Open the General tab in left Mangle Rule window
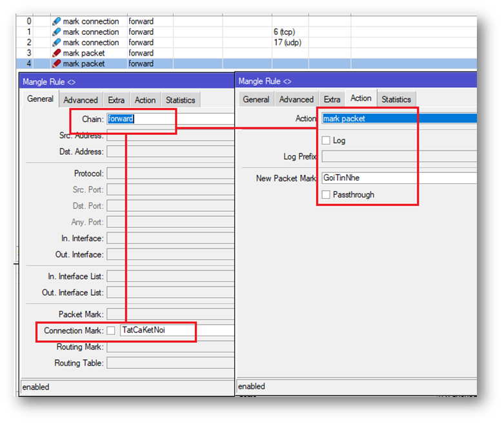The height and width of the screenshot is (424, 504). [40, 99]
